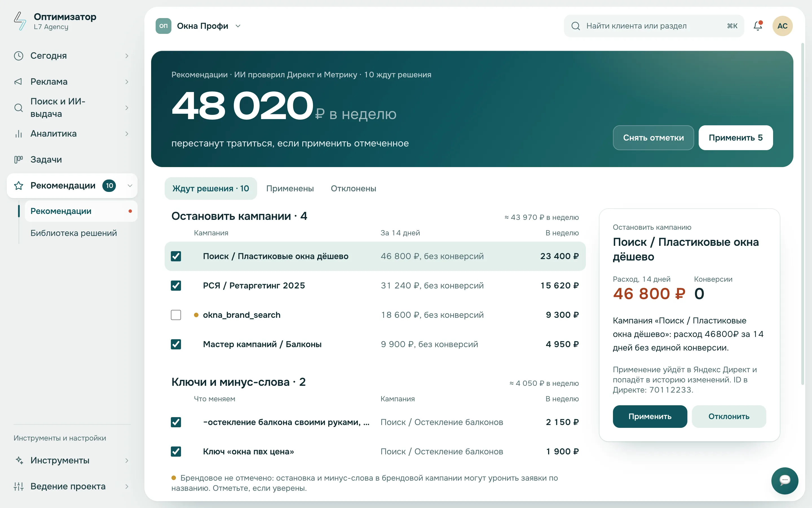Open Библиотека решений in the sidebar
Screen dimensions: 812x508
74,233
